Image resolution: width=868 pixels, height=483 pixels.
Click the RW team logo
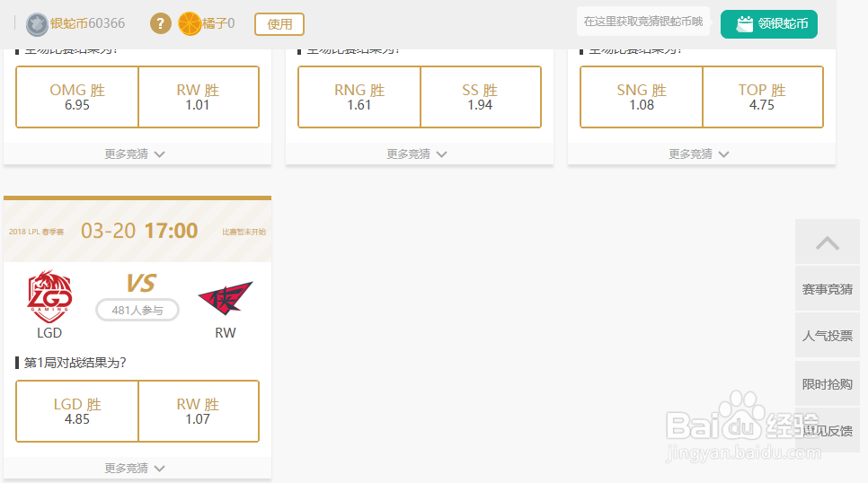(x=226, y=298)
